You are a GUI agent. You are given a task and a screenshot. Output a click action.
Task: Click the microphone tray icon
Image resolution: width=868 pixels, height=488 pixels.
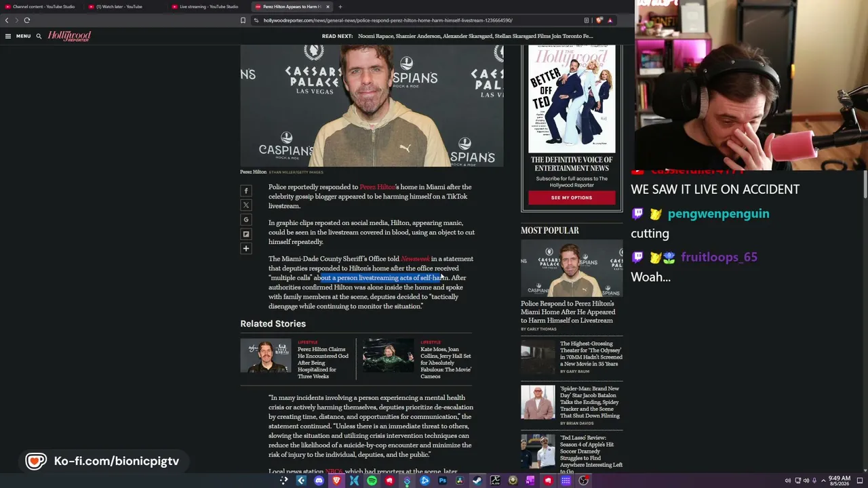pos(814,481)
